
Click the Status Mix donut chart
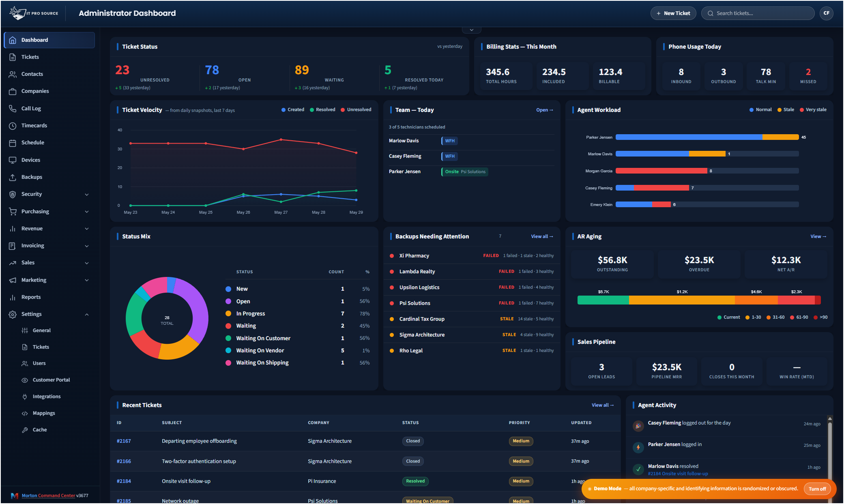tap(167, 318)
